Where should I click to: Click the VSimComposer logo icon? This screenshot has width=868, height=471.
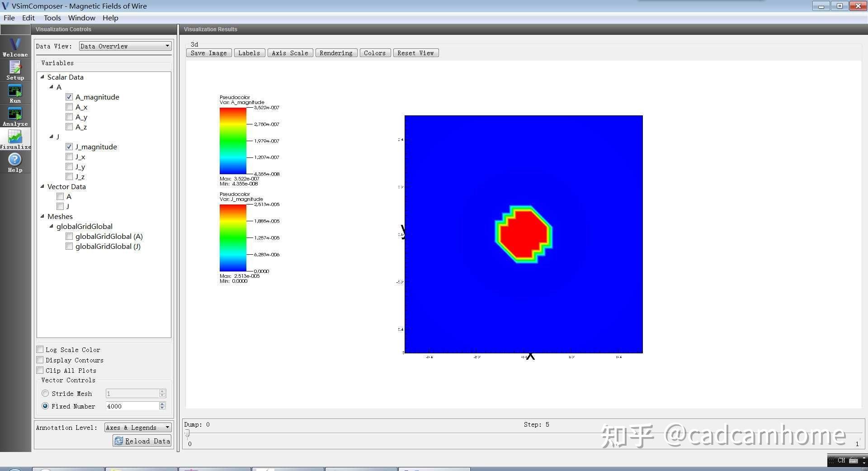[x=5, y=6]
